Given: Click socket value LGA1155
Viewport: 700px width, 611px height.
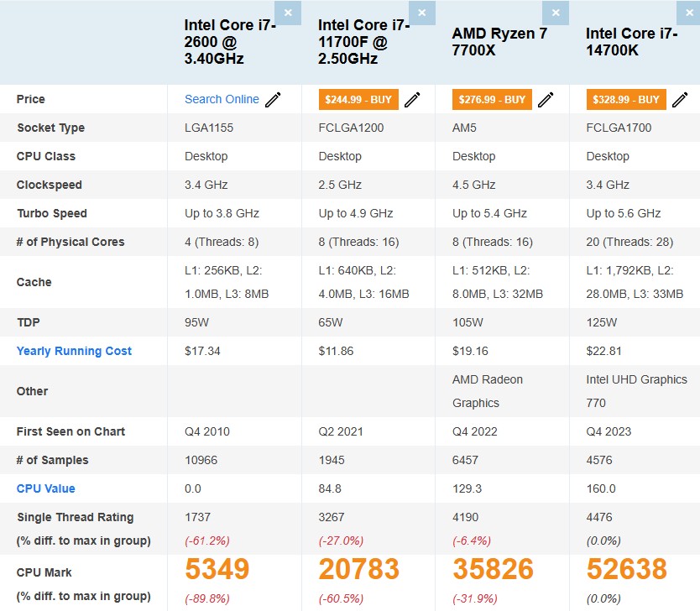Looking at the screenshot, I should [x=209, y=128].
